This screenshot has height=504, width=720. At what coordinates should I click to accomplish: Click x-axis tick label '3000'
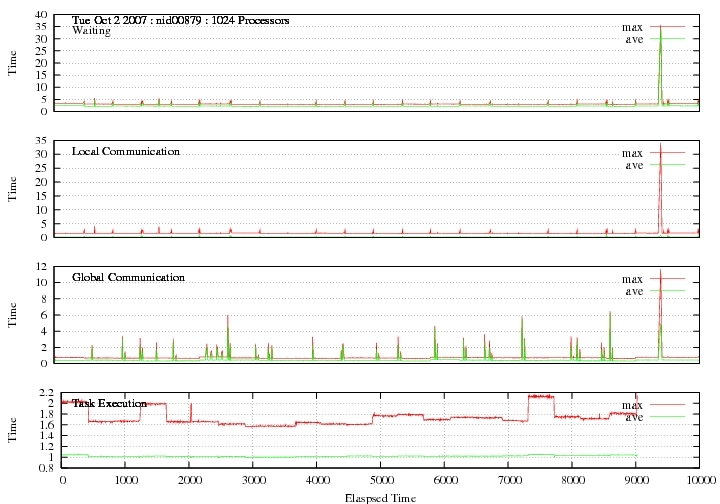click(253, 481)
